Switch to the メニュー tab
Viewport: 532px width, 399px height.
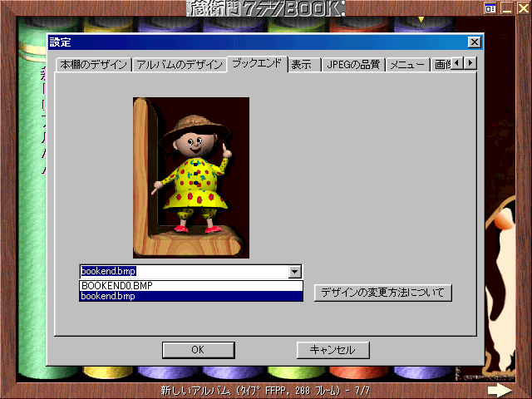point(407,65)
